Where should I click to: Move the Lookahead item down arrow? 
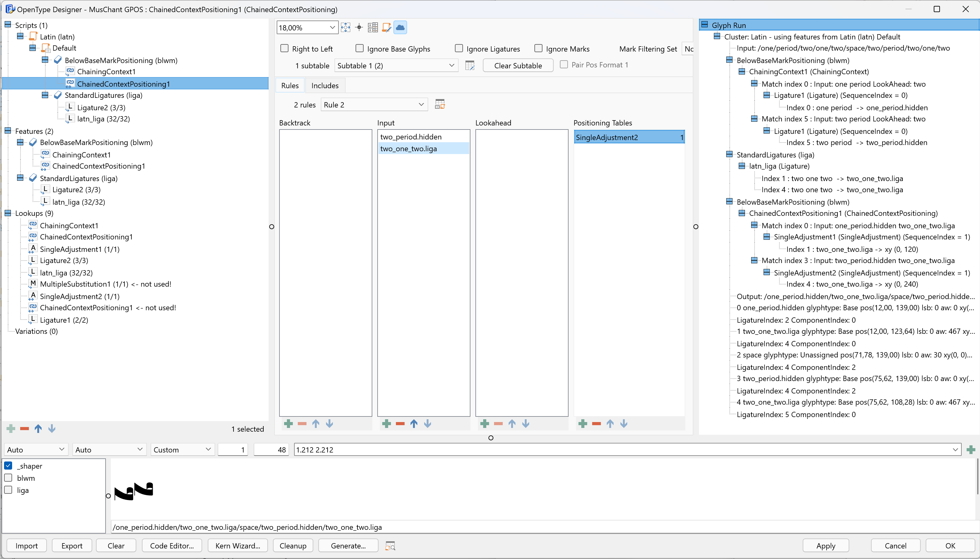(526, 424)
